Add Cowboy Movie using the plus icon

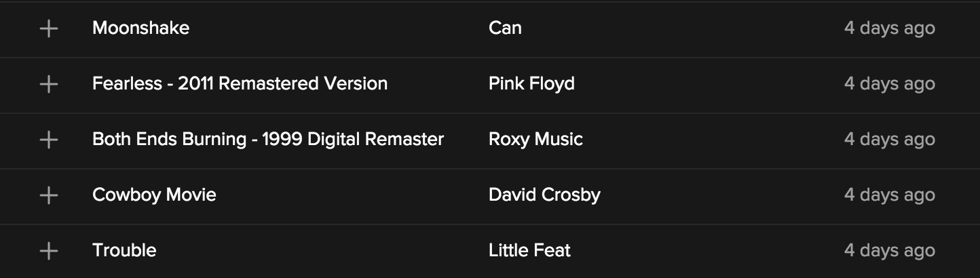click(x=48, y=195)
